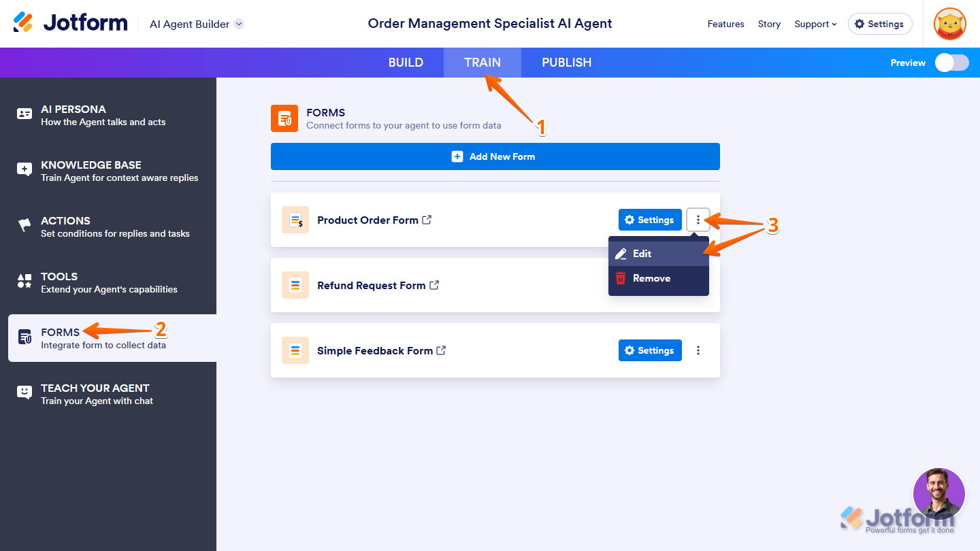Screen dimensions: 980x551
Task: Click the Add New Form button
Action: [x=495, y=156]
